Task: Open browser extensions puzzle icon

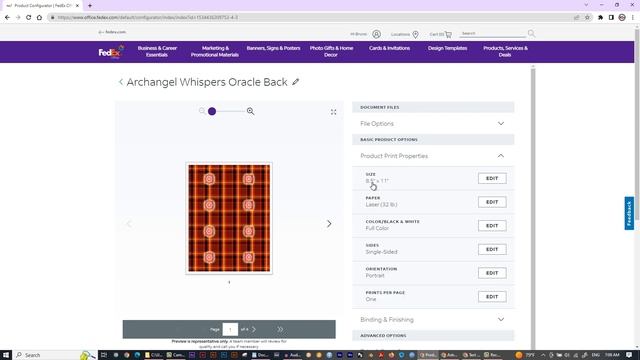Action: click(600, 18)
